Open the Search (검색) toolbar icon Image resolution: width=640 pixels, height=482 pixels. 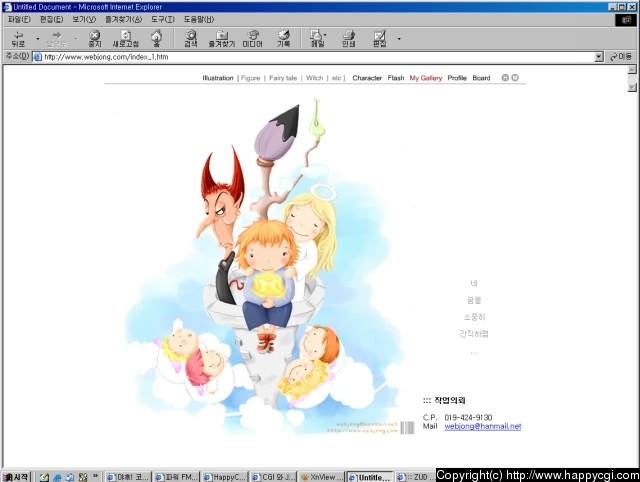pyautogui.click(x=191, y=39)
